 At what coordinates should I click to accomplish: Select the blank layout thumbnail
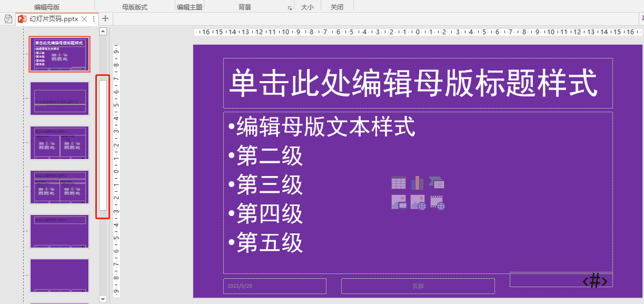tap(60, 275)
